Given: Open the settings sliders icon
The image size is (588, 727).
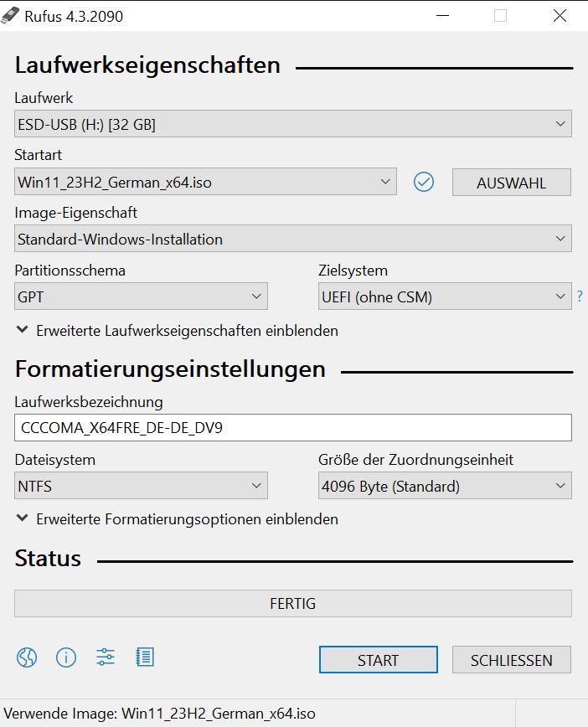Looking at the screenshot, I should [x=106, y=657].
